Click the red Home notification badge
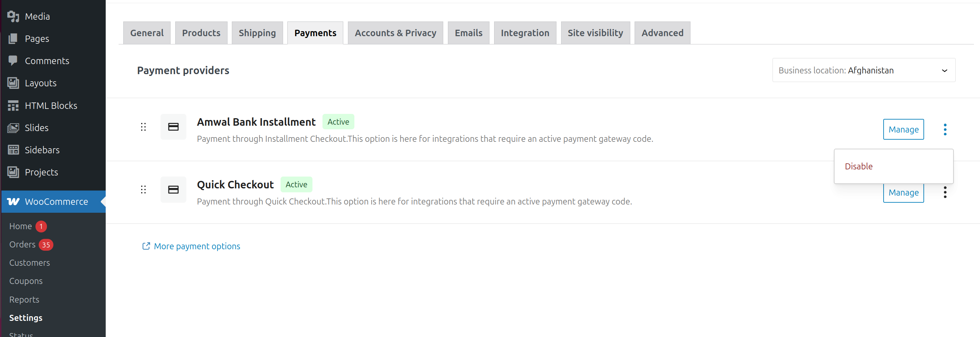 (x=41, y=227)
